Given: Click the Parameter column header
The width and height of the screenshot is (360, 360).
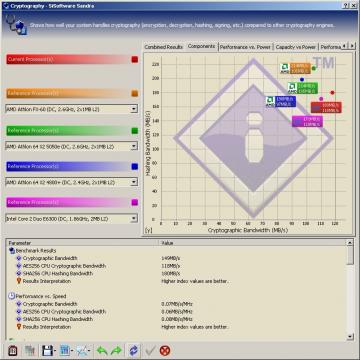Looking at the screenshot, I should tap(82, 243).
